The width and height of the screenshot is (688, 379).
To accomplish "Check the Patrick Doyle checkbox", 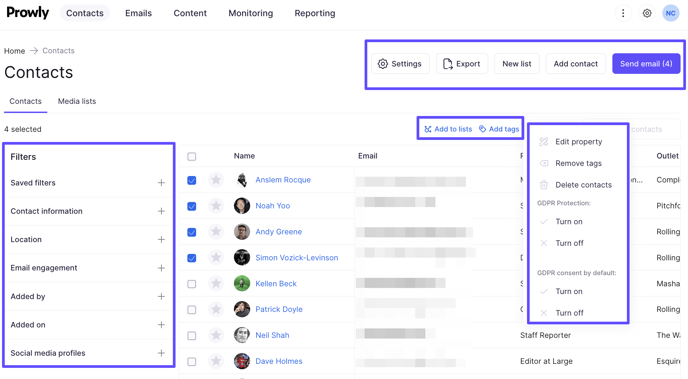I will click(x=192, y=310).
